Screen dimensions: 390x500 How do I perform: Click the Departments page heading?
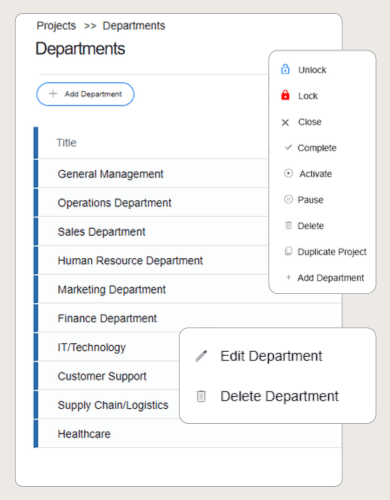tap(80, 49)
